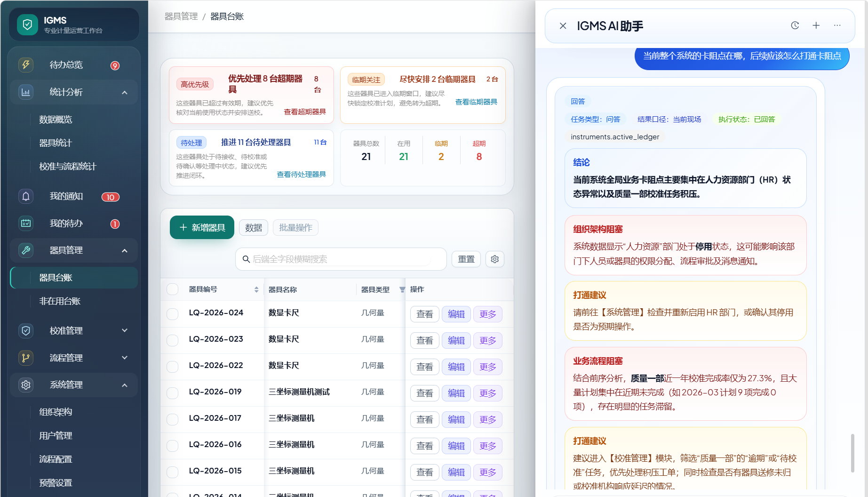Click 编辑 for LQ-2026-022
The height and width of the screenshot is (497, 868).
point(456,367)
